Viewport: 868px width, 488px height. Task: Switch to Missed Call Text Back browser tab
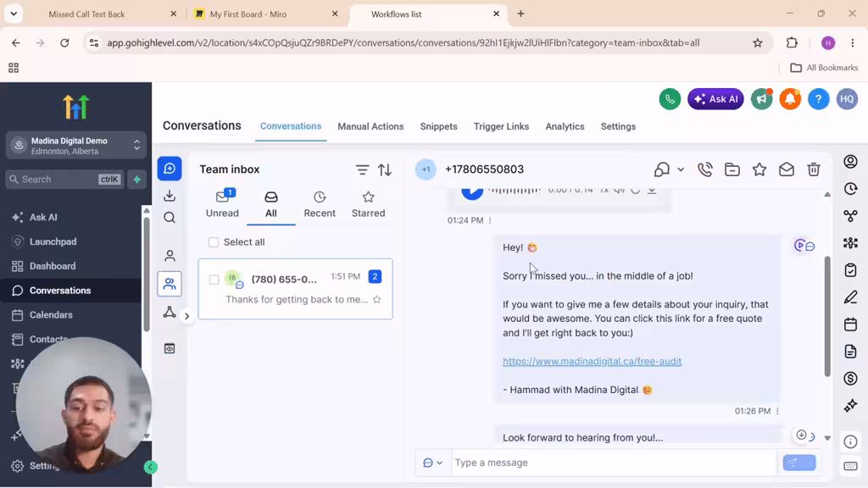[x=87, y=14]
